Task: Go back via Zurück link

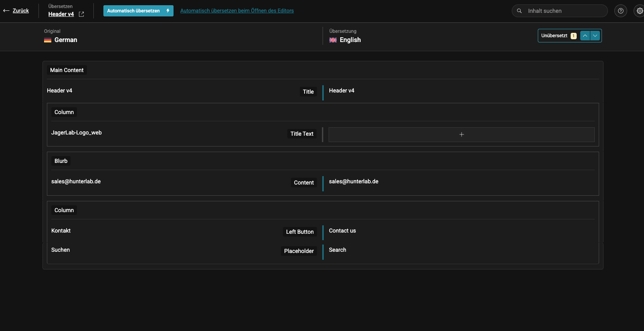Action: tap(21, 11)
